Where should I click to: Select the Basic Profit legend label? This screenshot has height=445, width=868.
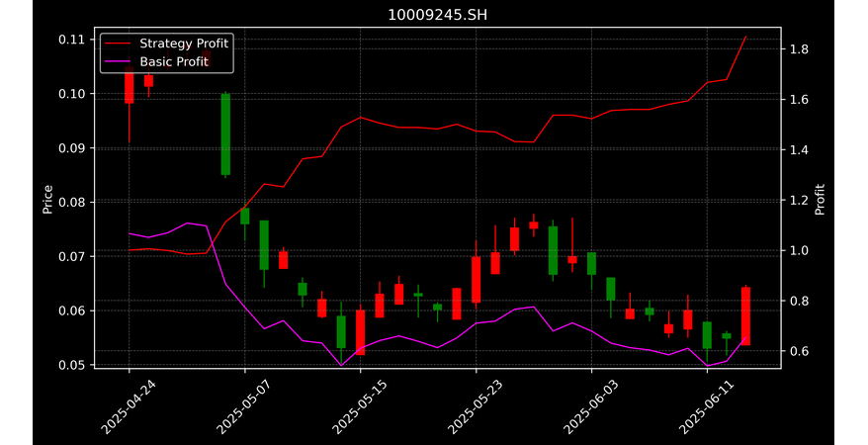tap(174, 61)
